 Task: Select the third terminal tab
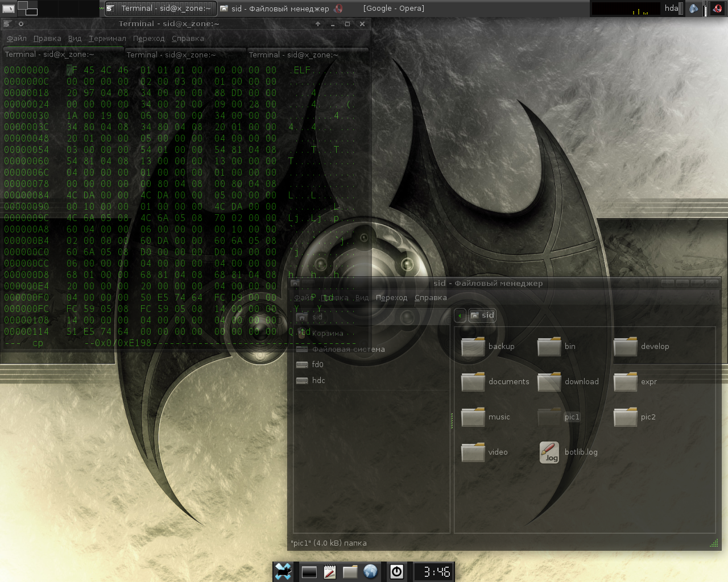click(x=308, y=55)
